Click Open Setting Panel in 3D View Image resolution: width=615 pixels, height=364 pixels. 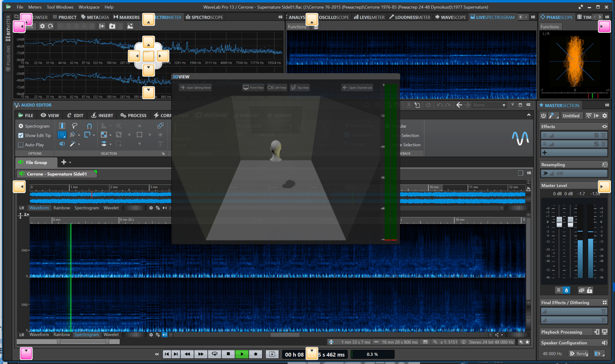point(195,87)
